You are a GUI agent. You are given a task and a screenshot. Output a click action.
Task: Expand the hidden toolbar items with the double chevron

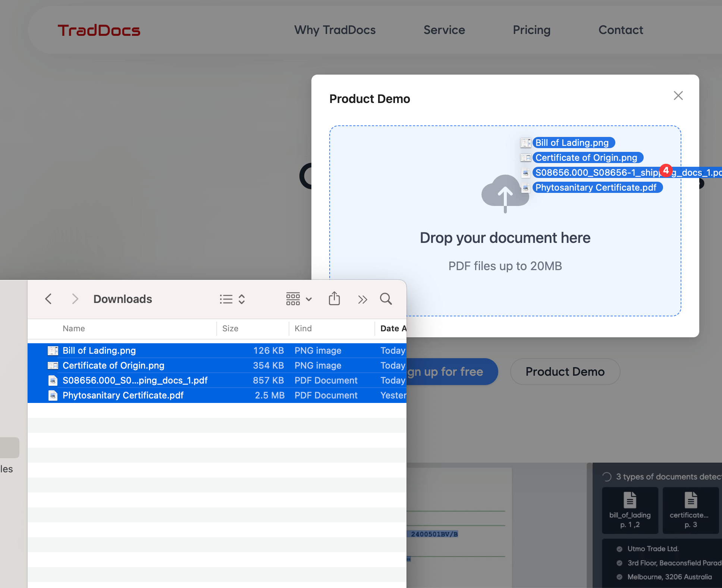(x=362, y=299)
